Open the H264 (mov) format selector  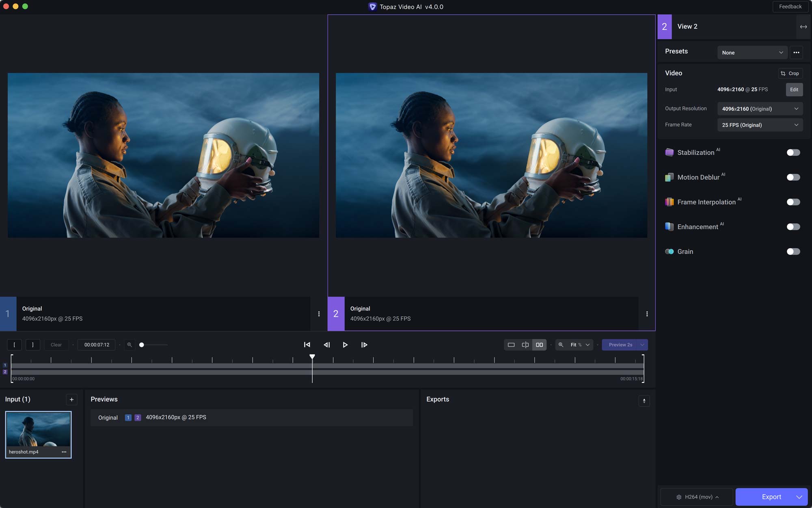(x=696, y=497)
